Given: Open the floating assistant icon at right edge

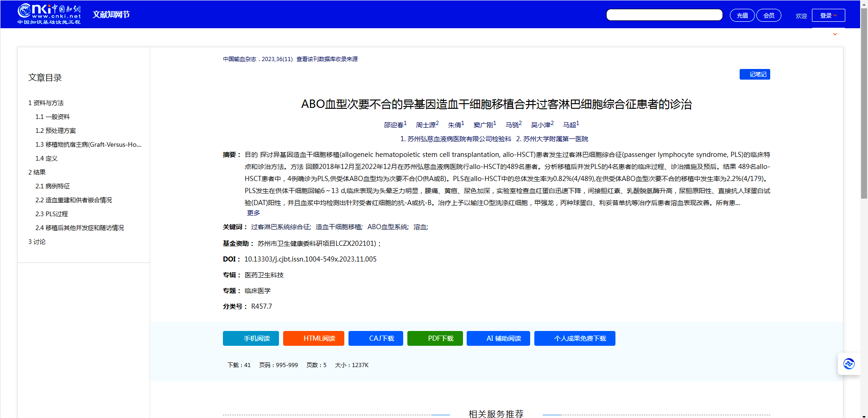Looking at the screenshot, I should pos(849,364).
